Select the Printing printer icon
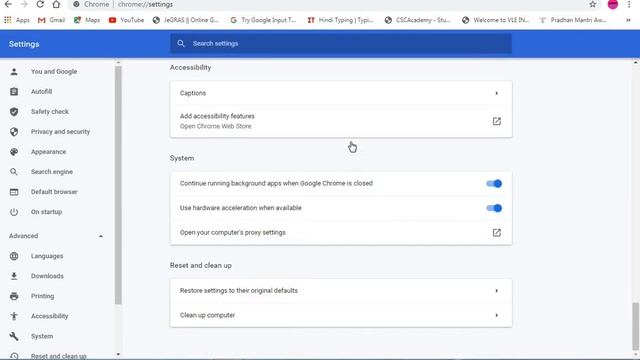 coord(14,296)
